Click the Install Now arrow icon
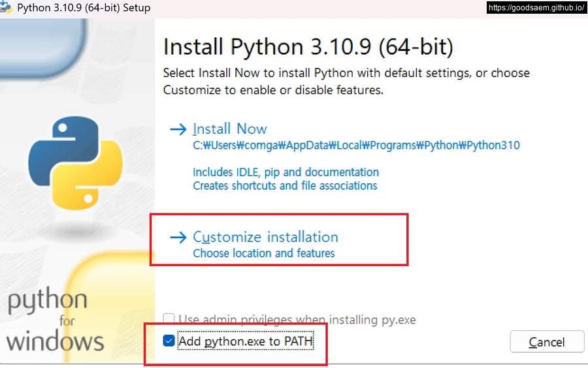588x368 pixels. [x=178, y=129]
